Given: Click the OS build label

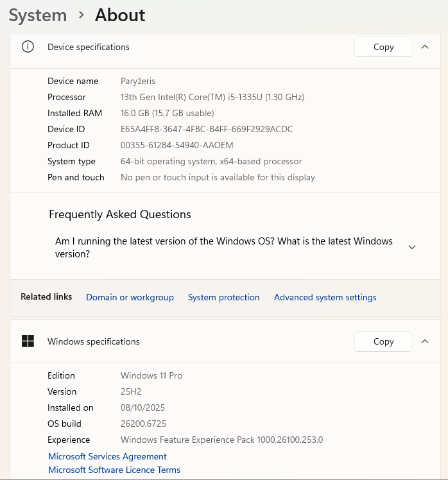Looking at the screenshot, I should [x=64, y=424].
